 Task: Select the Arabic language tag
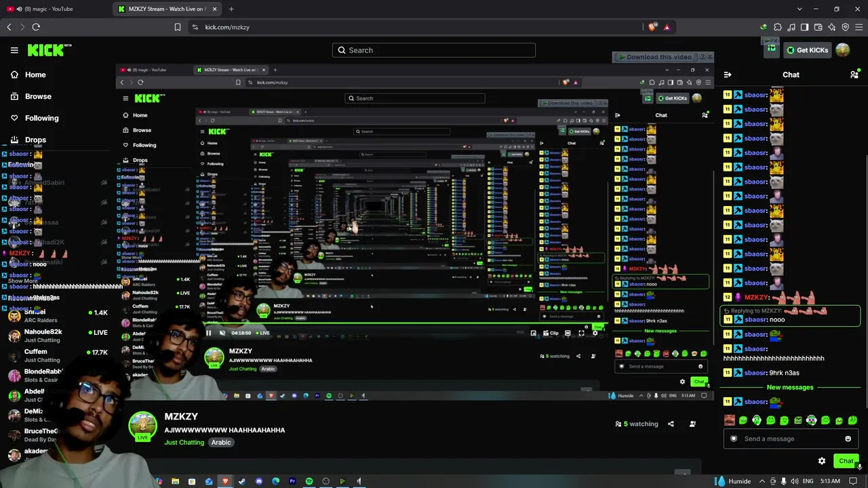(221, 443)
